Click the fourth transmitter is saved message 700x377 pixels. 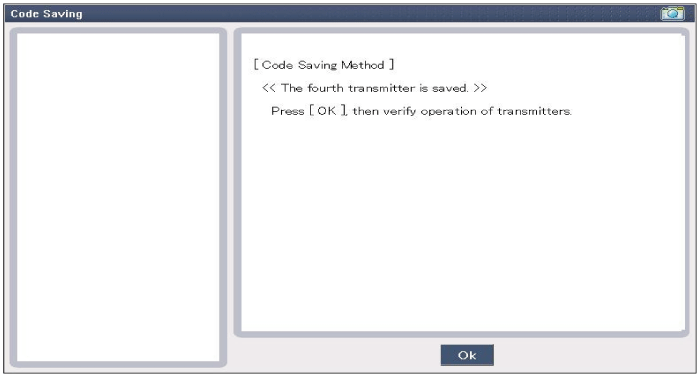click(x=375, y=88)
